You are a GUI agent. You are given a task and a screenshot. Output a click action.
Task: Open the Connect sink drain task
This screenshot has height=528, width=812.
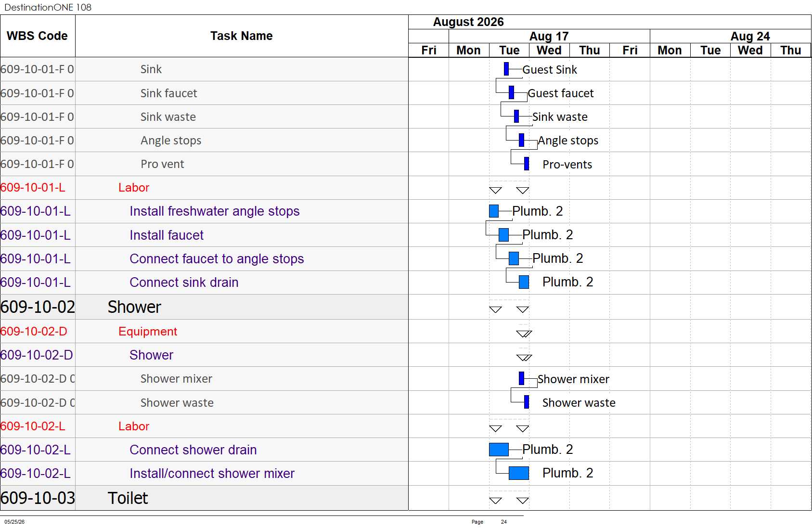click(x=184, y=282)
